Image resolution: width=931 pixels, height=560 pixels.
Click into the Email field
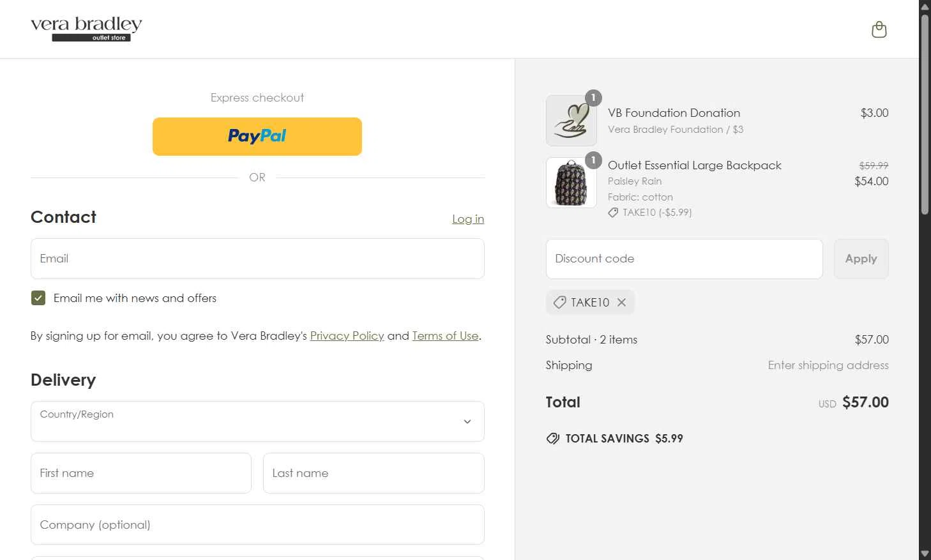coord(257,259)
